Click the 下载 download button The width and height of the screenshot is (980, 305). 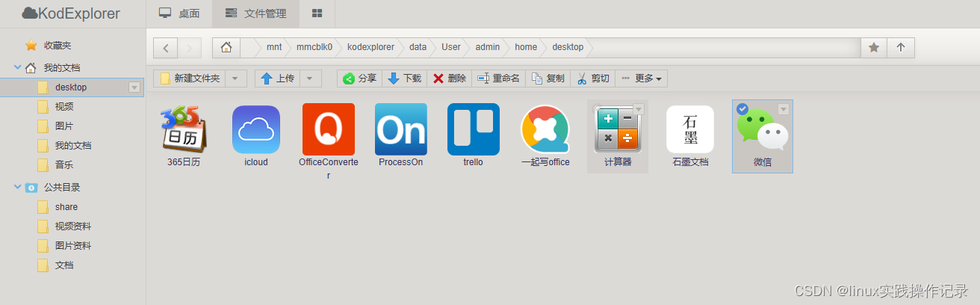click(404, 78)
